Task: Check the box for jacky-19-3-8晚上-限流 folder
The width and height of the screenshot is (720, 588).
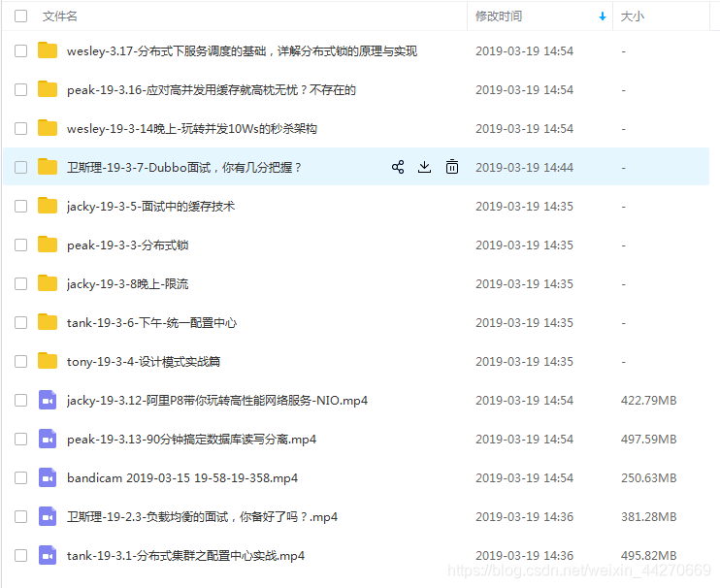Action: (x=20, y=283)
